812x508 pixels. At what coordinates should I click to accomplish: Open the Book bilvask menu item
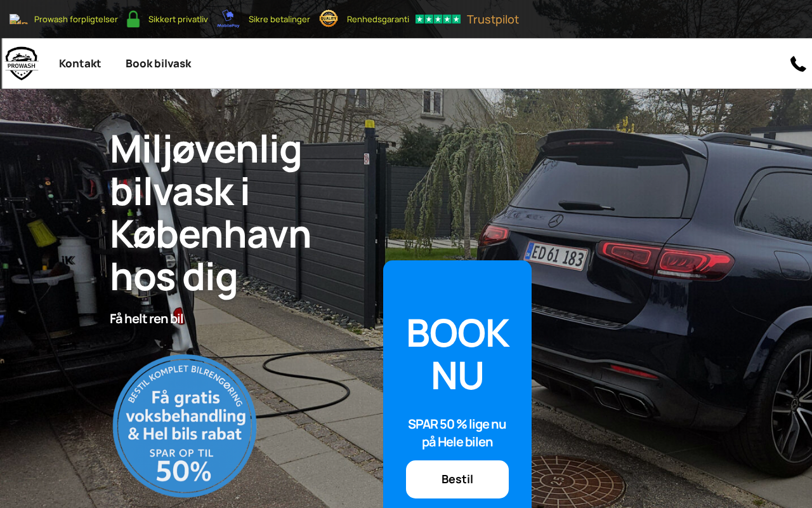(158, 63)
